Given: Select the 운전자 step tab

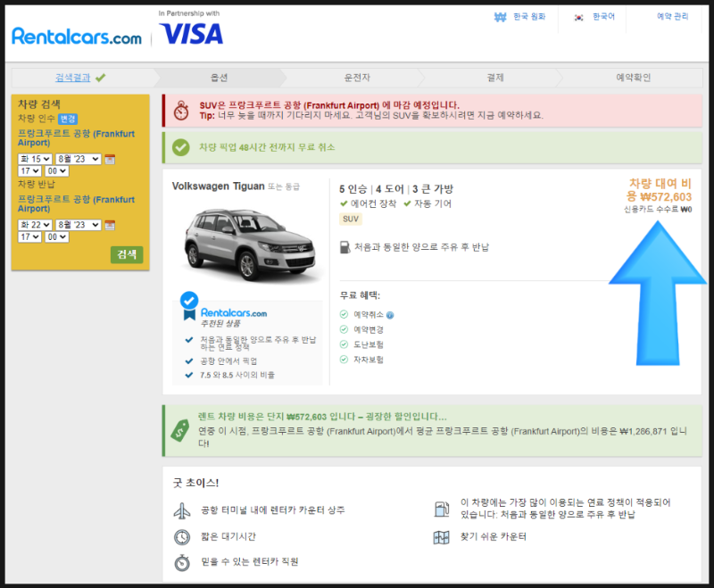Looking at the screenshot, I should (357, 78).
